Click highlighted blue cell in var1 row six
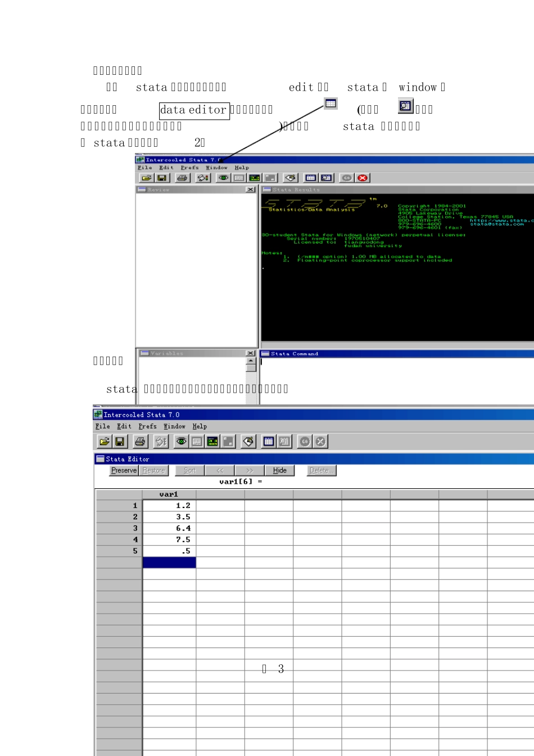 coord(169,562)
